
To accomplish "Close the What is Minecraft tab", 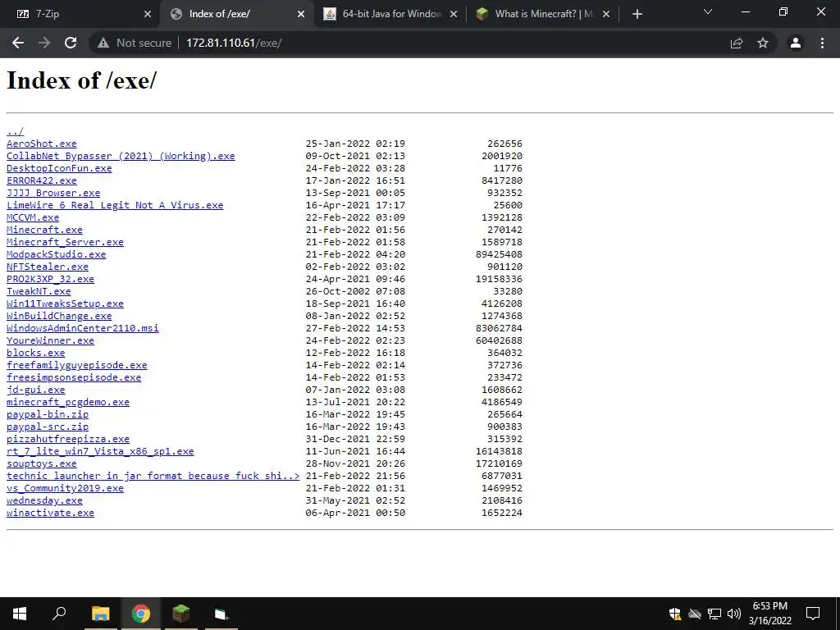I will pyautogui.click(x=606, y=15).
